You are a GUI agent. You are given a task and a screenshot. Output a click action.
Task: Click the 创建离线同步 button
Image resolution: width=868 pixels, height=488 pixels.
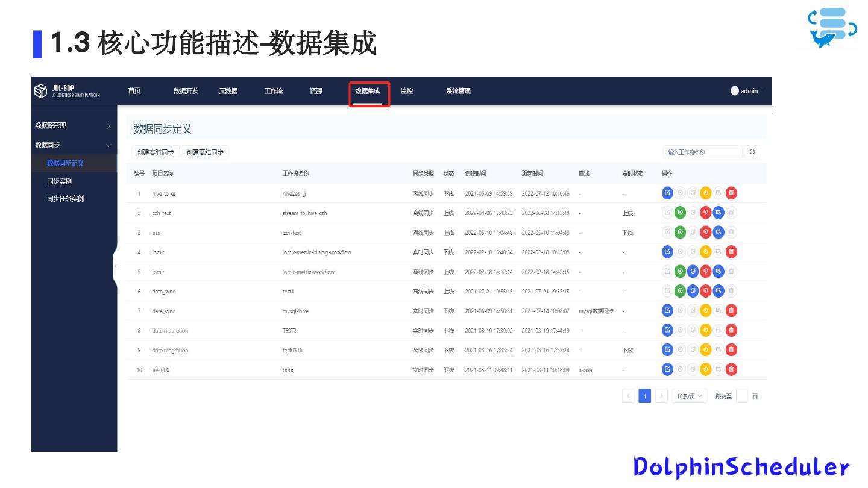[205, 152]
